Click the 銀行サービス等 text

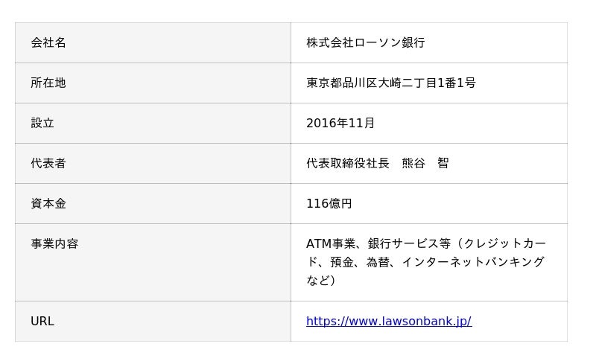[409, 244]
